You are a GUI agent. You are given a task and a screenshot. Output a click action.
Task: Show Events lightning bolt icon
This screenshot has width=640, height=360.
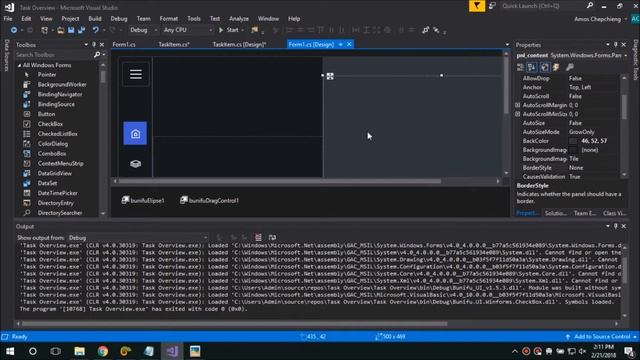click(556, 67)
